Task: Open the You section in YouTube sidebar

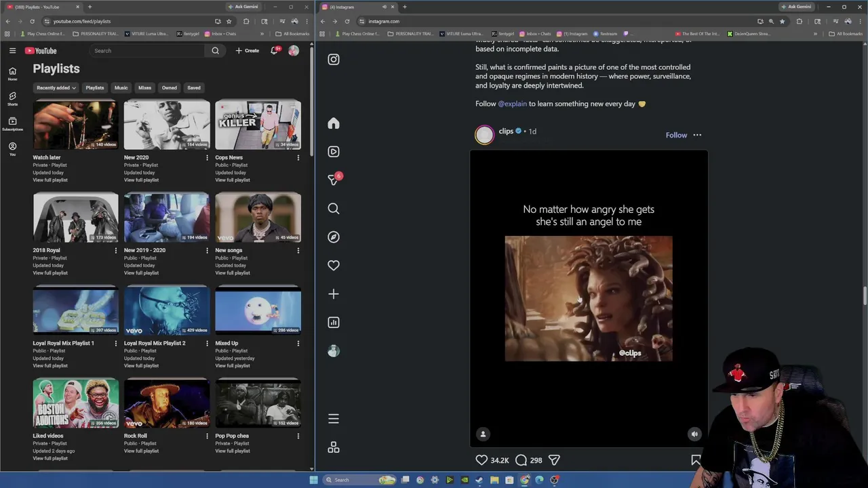Action: 12,149
